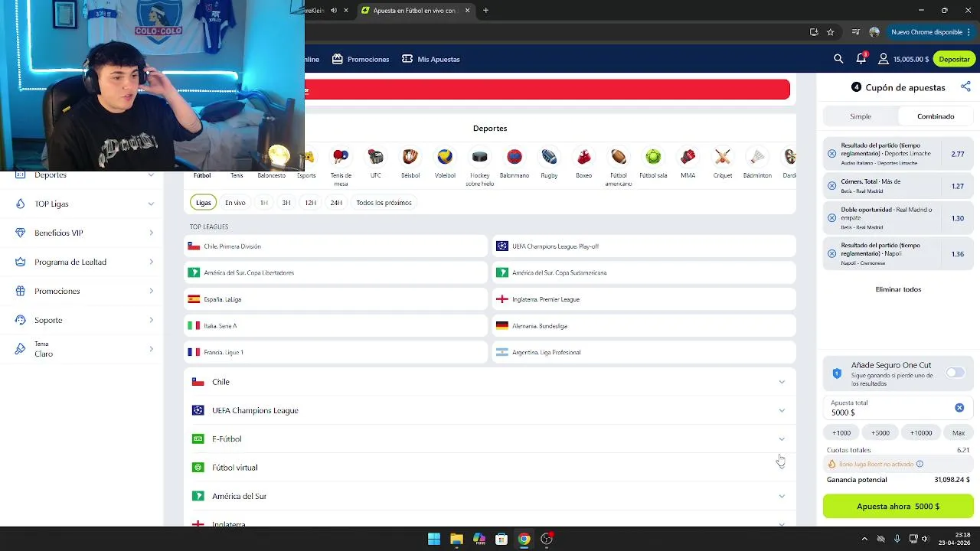Select the Voleibol ball icon
The image size is (980, 551).
445,157
